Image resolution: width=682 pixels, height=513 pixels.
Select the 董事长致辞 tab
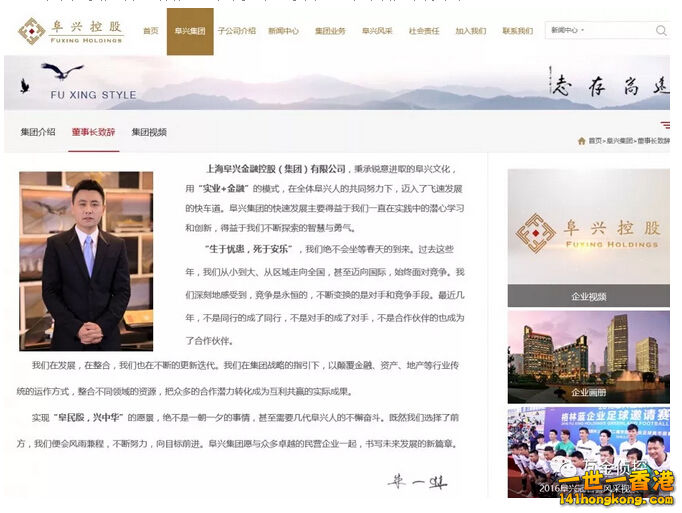point(94,132)
